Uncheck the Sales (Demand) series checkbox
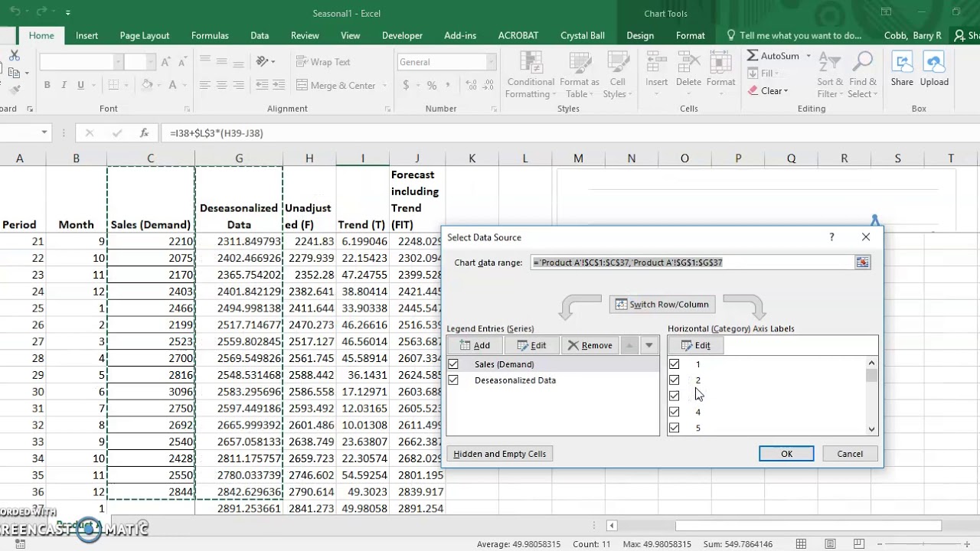The width and height of the screenshot is (980, 551). click(453, 364)
